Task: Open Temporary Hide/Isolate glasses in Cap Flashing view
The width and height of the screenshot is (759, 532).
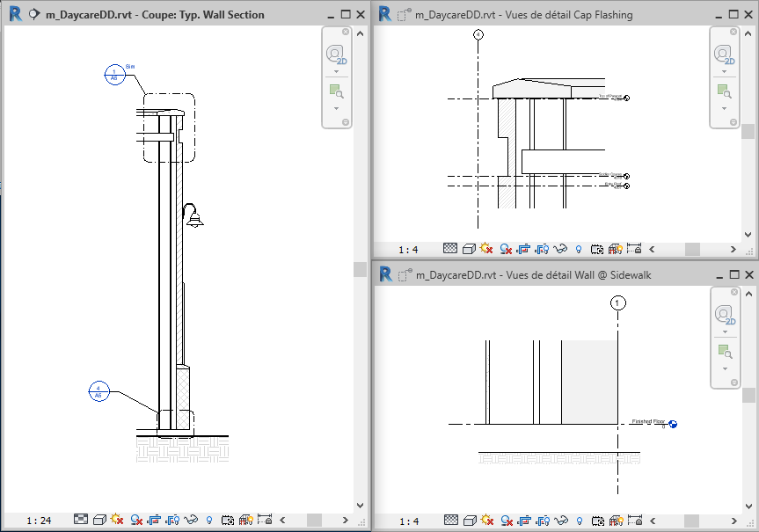Action: (x=560, y=249)
